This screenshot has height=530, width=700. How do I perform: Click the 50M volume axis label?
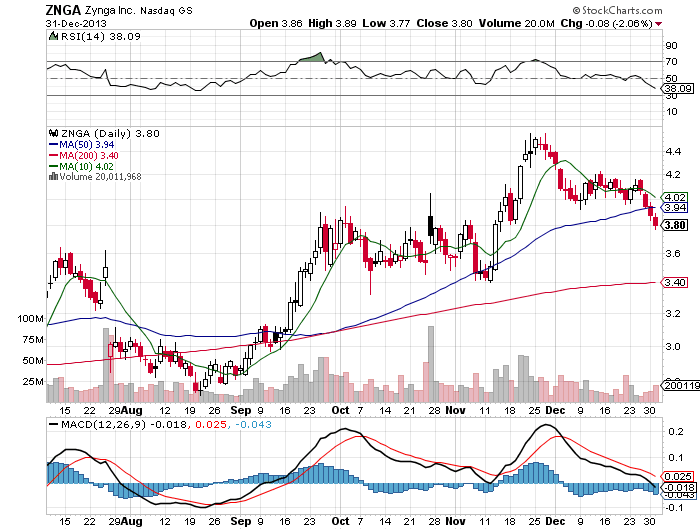pyautogui.click(x=33, y=361)
